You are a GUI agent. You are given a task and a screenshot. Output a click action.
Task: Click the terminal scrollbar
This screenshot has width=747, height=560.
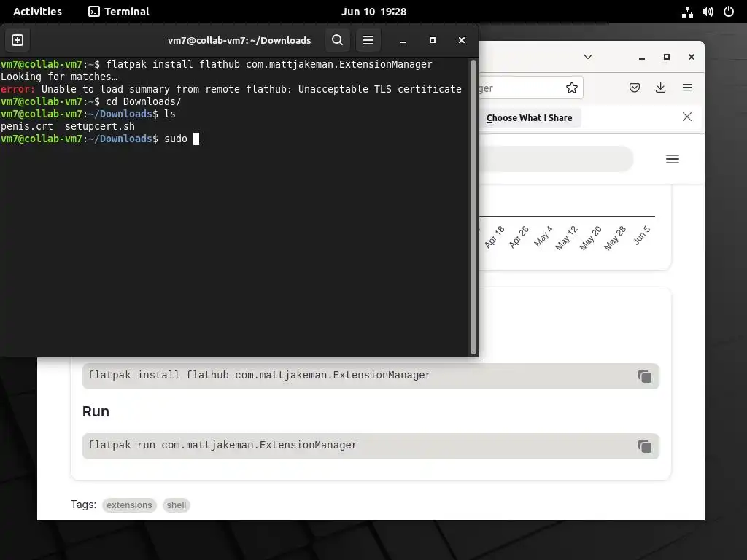[x=473, y=206]
